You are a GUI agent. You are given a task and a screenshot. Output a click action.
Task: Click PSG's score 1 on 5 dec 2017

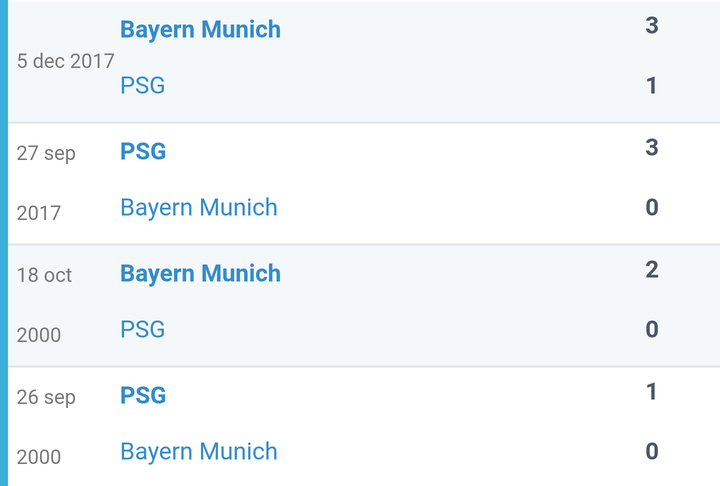tap(652, 86)
